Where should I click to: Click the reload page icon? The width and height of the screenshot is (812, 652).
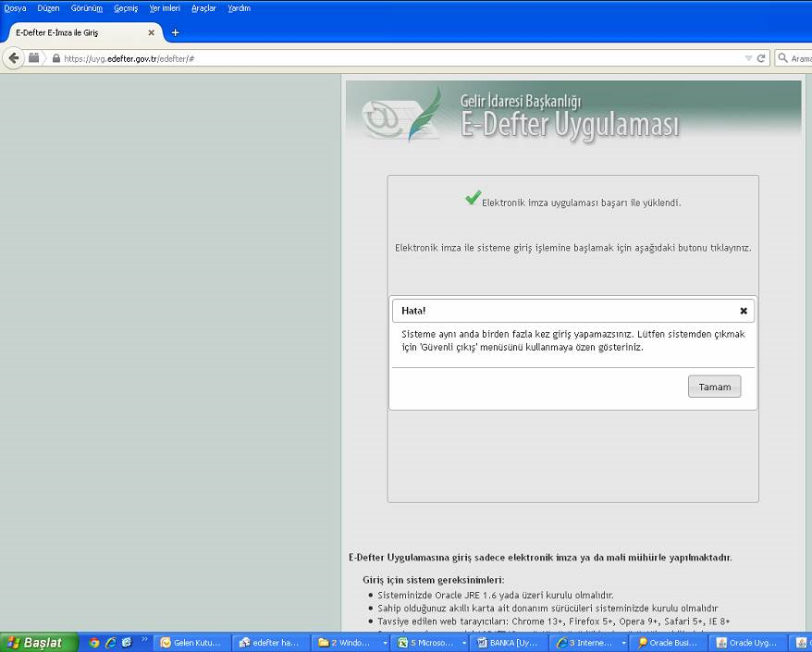[x=761, y=58]
